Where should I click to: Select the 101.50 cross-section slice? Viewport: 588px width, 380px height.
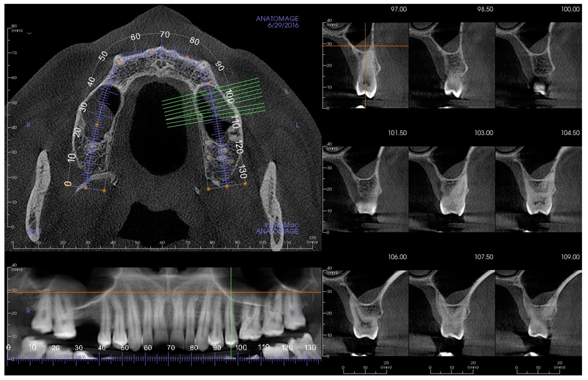coord(365,189)
